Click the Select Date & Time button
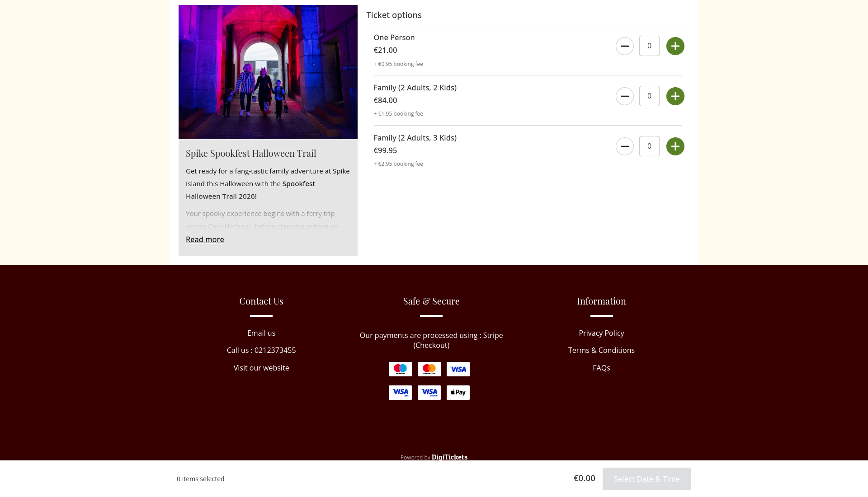This screenshot has width=868, height=497. [646, 479]
